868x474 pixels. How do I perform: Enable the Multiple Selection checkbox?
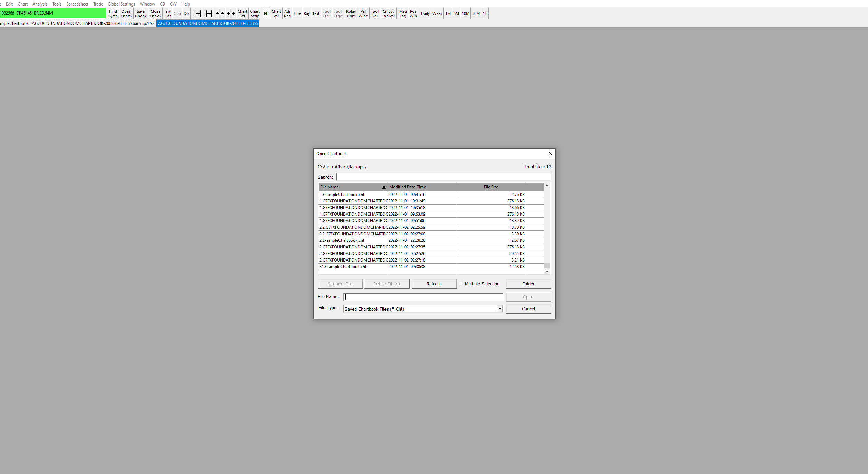pos(461,284)
